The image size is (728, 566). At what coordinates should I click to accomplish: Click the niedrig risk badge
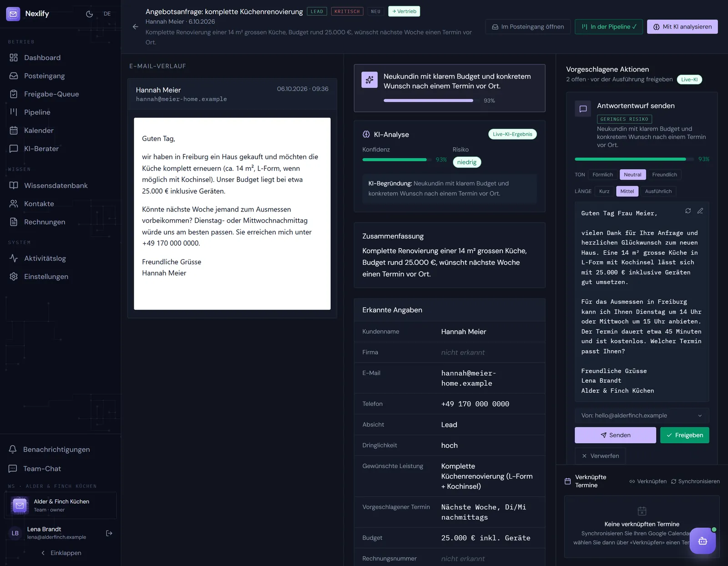click(x=467, y=162)
